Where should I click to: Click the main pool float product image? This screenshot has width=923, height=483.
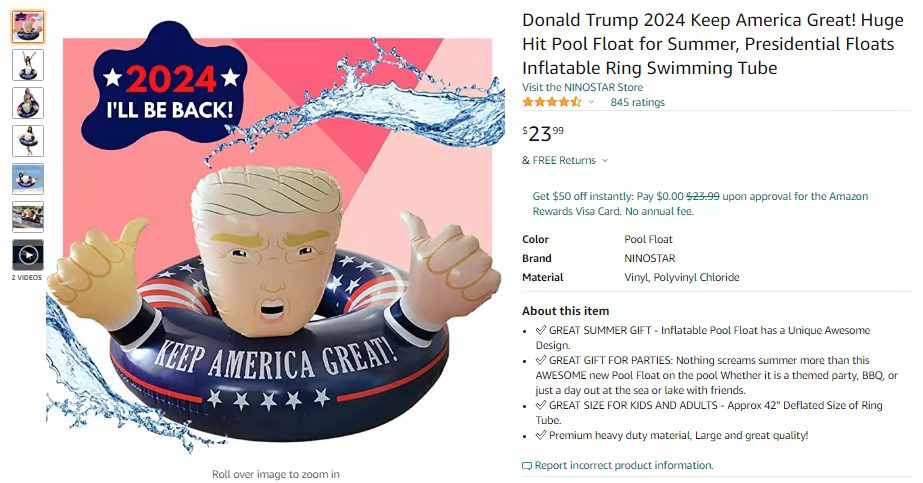coord(275,241)
